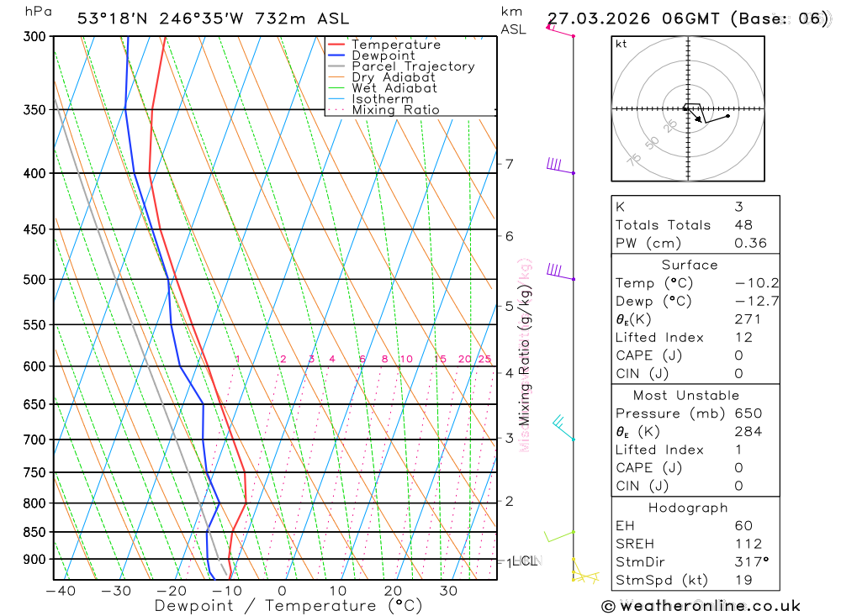Click the SREH label

click(x=634, y=545)
